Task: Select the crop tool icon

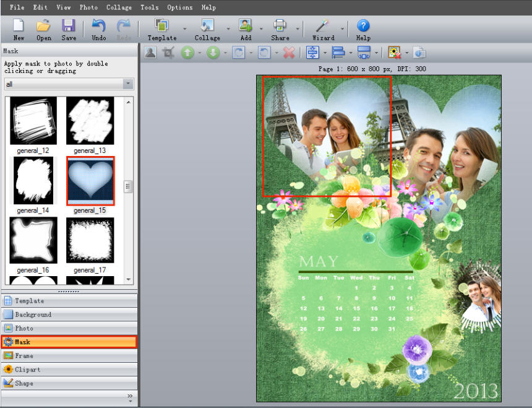Action: click(168, 53)
